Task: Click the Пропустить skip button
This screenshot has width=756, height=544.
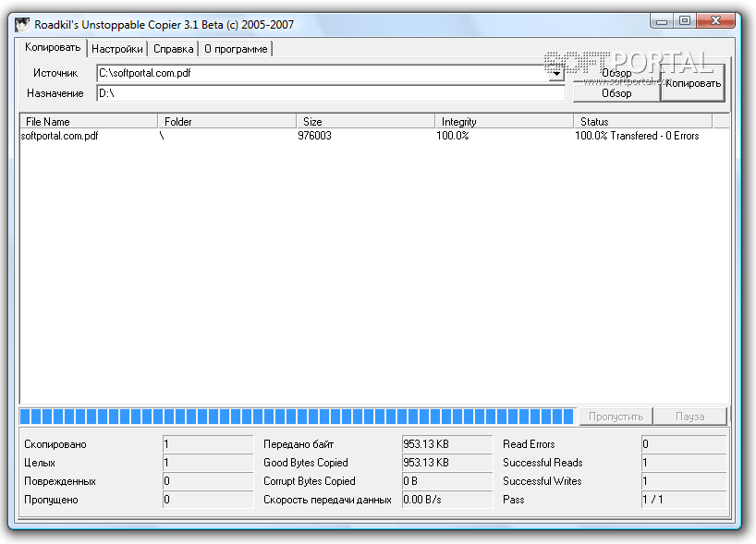Action: pyautogui.click(x=616, y=417)
